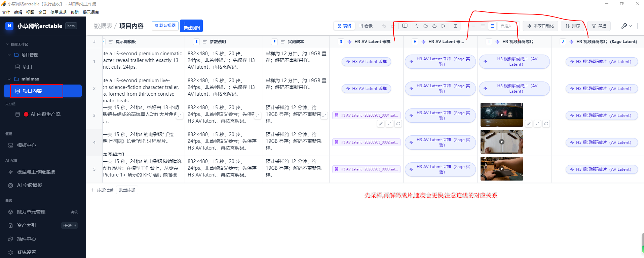
Task: Click the 新建视图 button
Action: click(191, 26)
